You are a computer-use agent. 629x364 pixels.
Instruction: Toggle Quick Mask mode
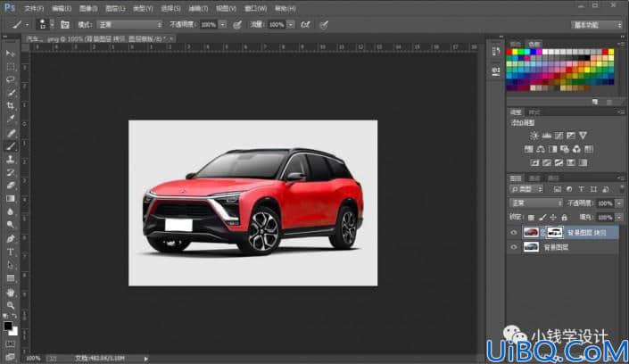(x=11, y=344)
